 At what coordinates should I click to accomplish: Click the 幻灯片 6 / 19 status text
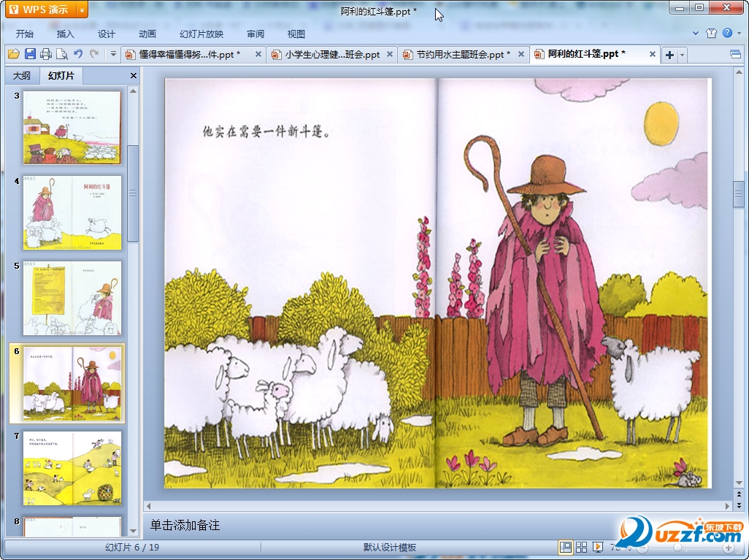pos(132,547)
